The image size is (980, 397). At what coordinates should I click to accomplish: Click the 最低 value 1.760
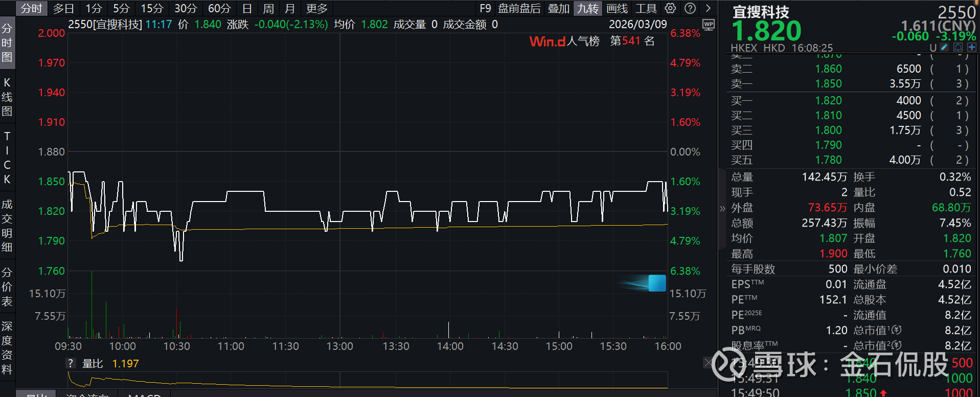click(x=957, y=254)
